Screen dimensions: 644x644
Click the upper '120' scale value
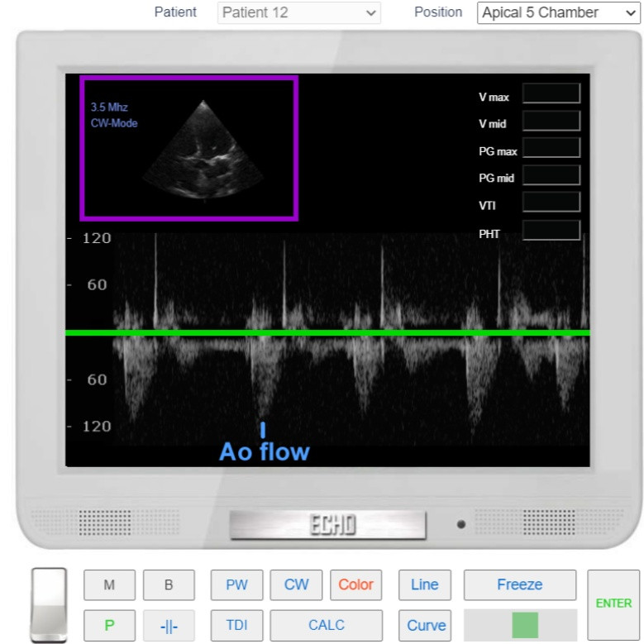pos(97,238)
